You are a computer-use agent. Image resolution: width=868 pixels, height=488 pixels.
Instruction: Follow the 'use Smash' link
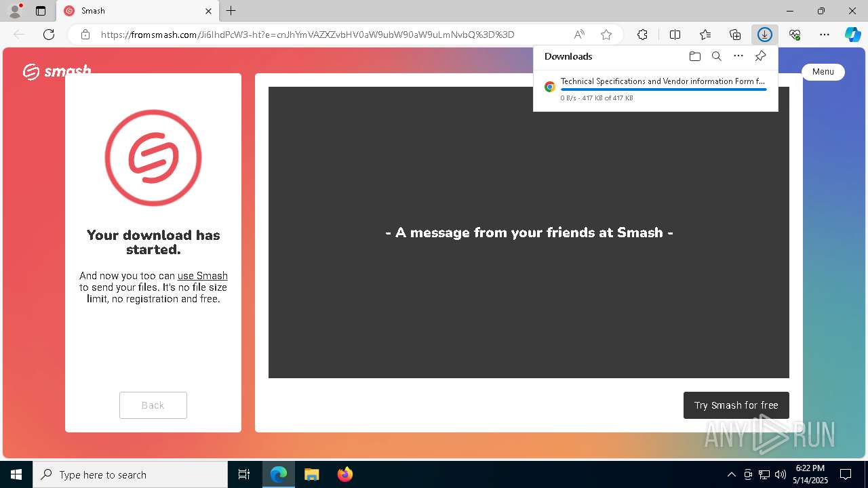pyautogui.click(x=202, y=276)
